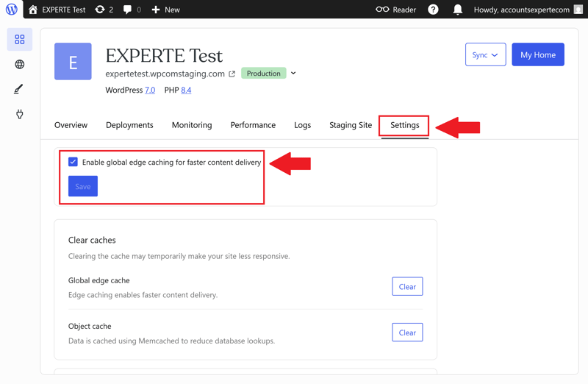This screenshot has width=588, height=384.
Task: Click the green Production badge
Action: point(264,74)
